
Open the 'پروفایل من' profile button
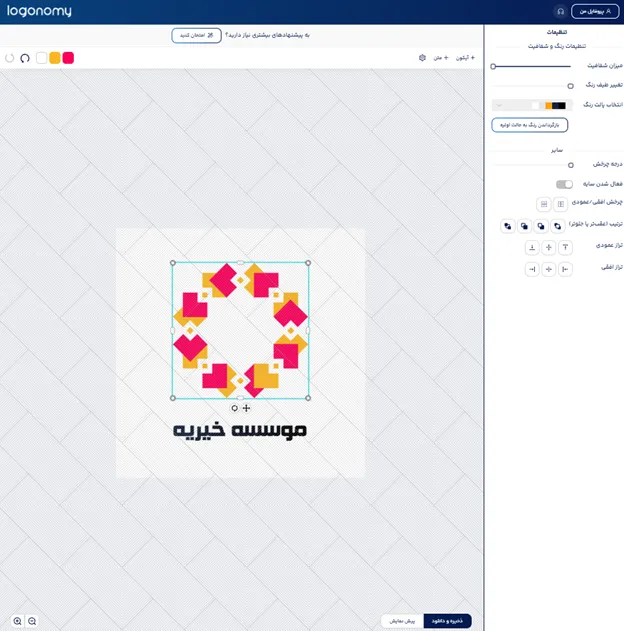coord(594,11)
